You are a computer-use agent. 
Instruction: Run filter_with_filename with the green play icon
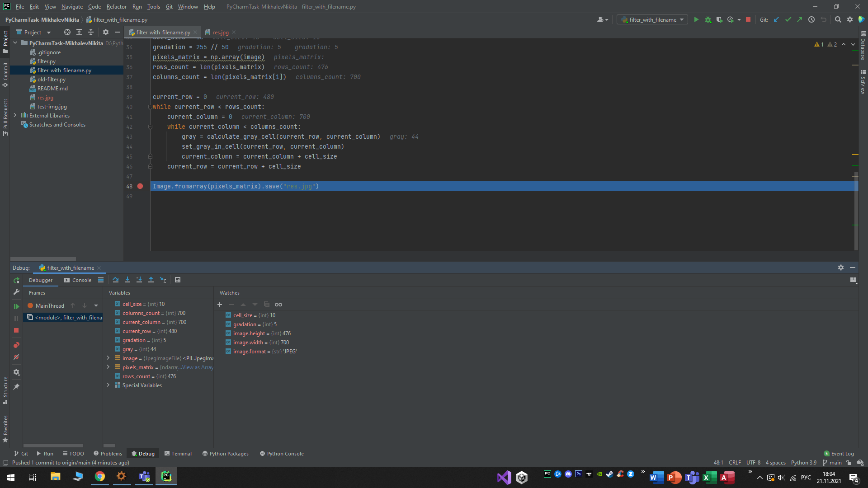click(x=696, y=19)
